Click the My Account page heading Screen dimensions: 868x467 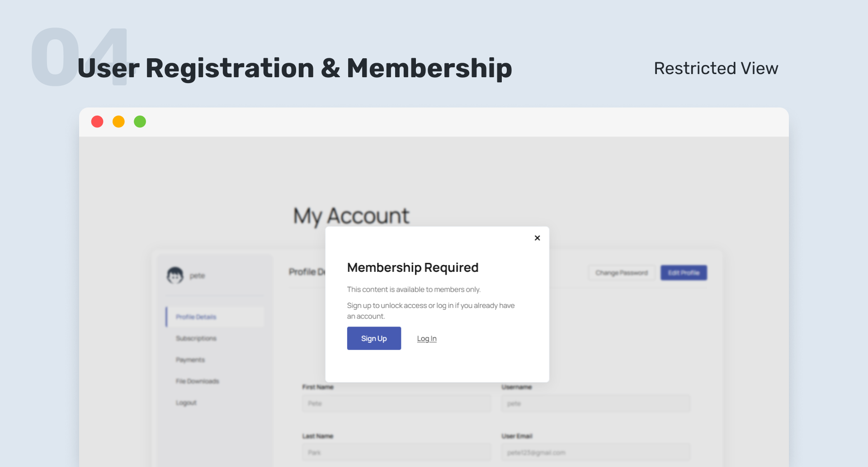351,216
